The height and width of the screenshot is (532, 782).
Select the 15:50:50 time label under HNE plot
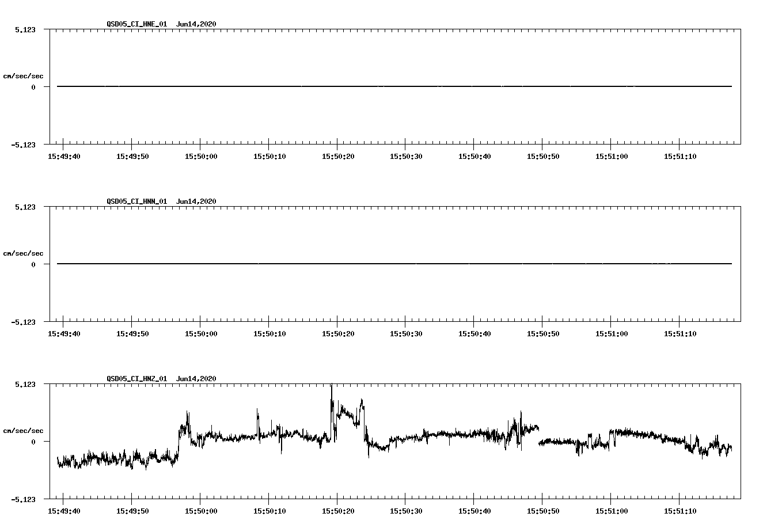pyautogui.click(x=543, y=156)
